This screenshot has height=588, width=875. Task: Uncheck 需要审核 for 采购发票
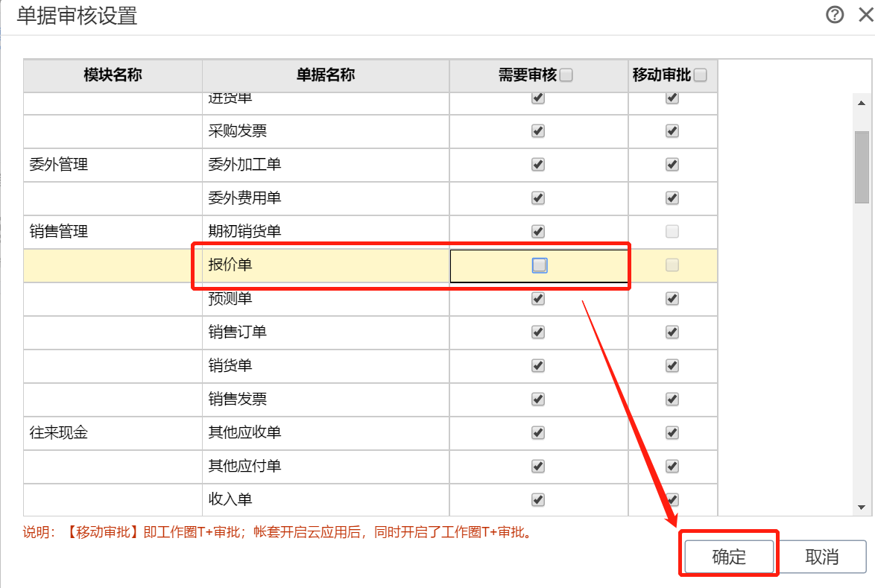point(538,131)
